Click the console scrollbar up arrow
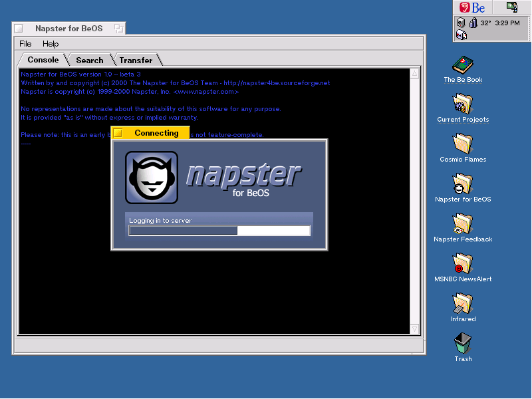Viewport: 532px width, 399px height. pos(414,73)
